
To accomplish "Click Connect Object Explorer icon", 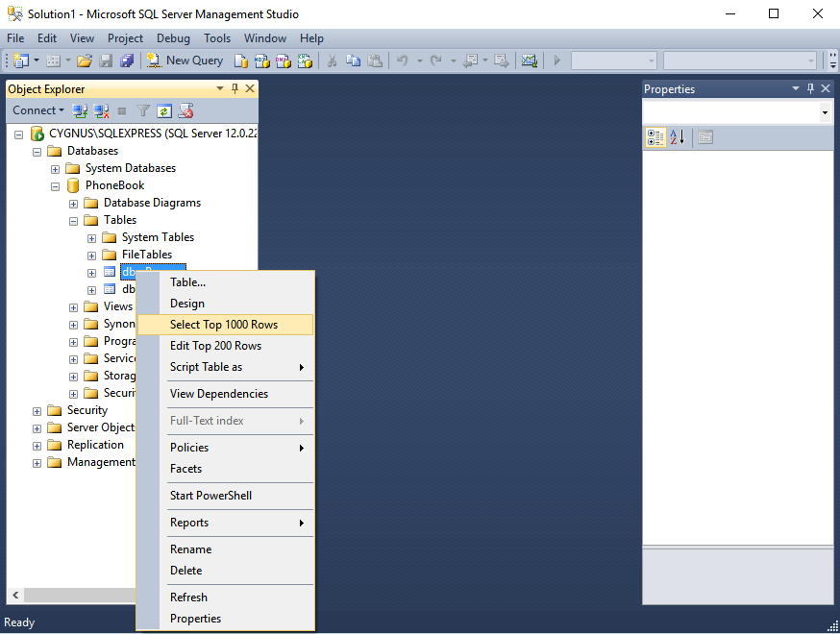I will [81, 110].
